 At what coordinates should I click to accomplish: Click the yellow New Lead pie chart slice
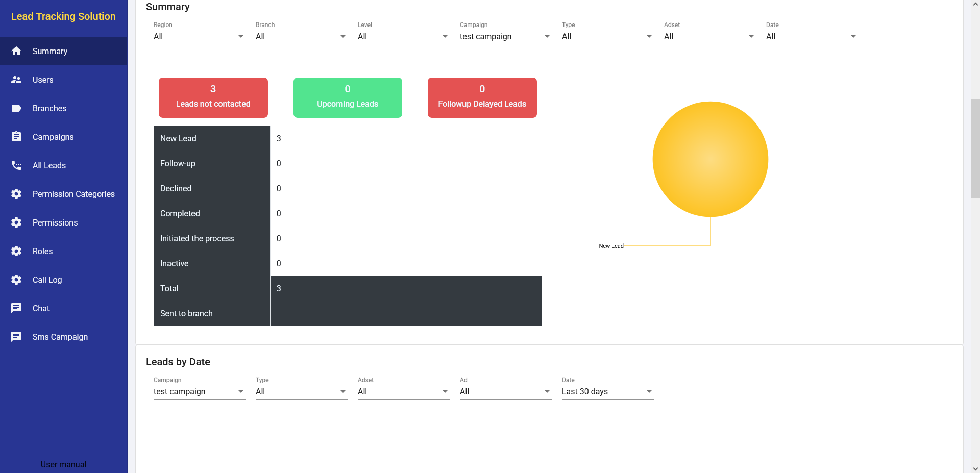click(710, 159)
